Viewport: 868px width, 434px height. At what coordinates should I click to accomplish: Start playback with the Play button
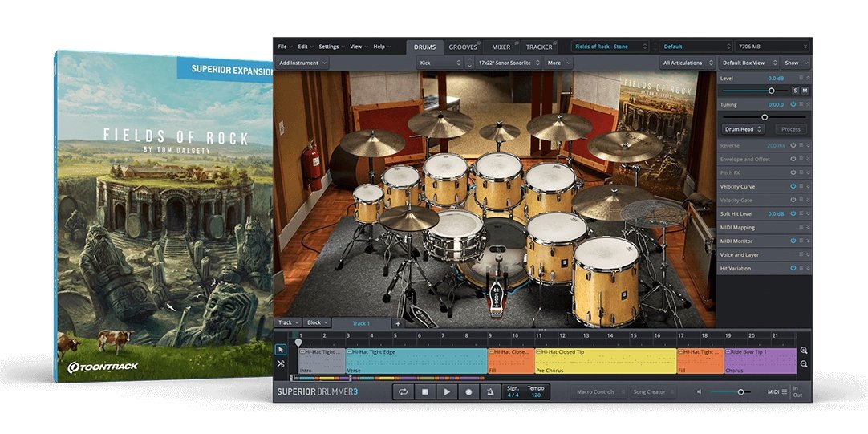click(447, 392)
